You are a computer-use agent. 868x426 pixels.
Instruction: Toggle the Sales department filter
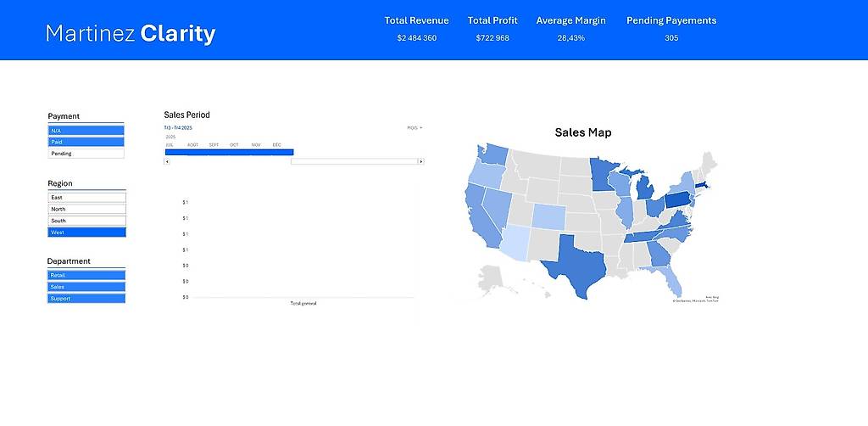click(x=86, y=286)
